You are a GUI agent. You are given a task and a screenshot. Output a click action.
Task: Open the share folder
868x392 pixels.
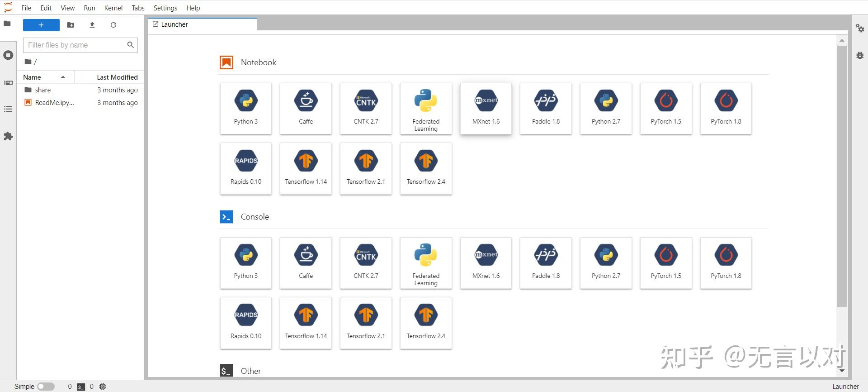[x=80, y=90]
